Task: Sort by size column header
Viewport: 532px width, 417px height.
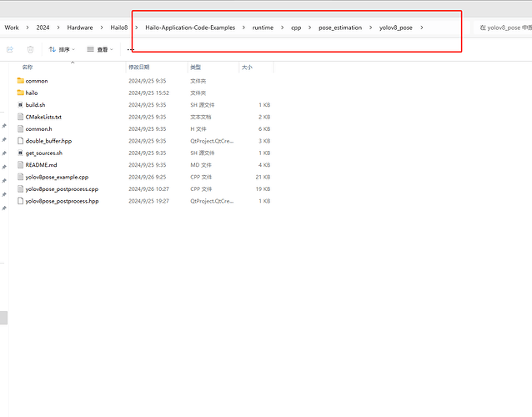Action: (x=247, y=68)
